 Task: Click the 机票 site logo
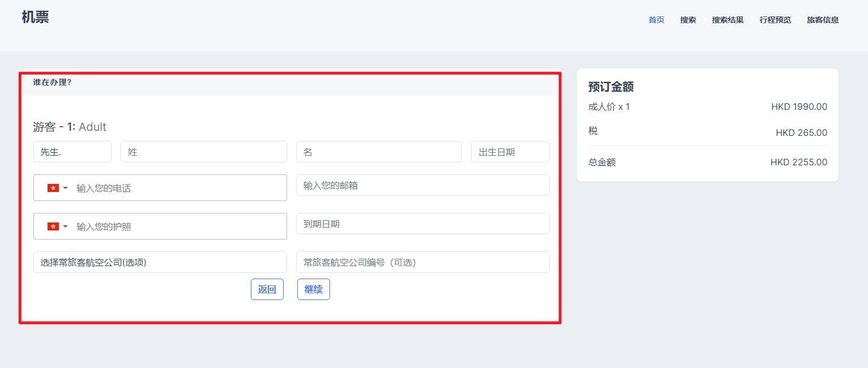coord(35,18)
